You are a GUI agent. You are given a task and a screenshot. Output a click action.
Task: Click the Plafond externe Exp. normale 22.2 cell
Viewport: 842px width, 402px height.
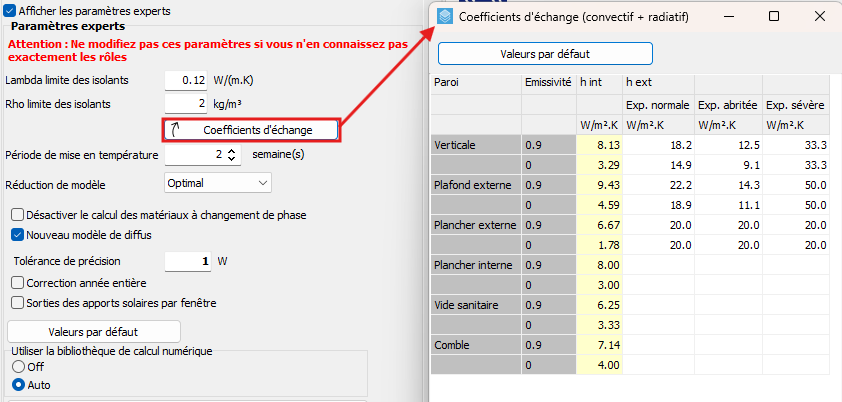pos(658,185)
